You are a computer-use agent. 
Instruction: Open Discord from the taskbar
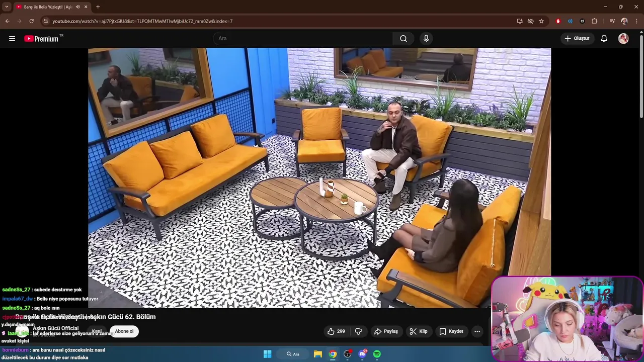pyautogui.click(x=362, y=354)
